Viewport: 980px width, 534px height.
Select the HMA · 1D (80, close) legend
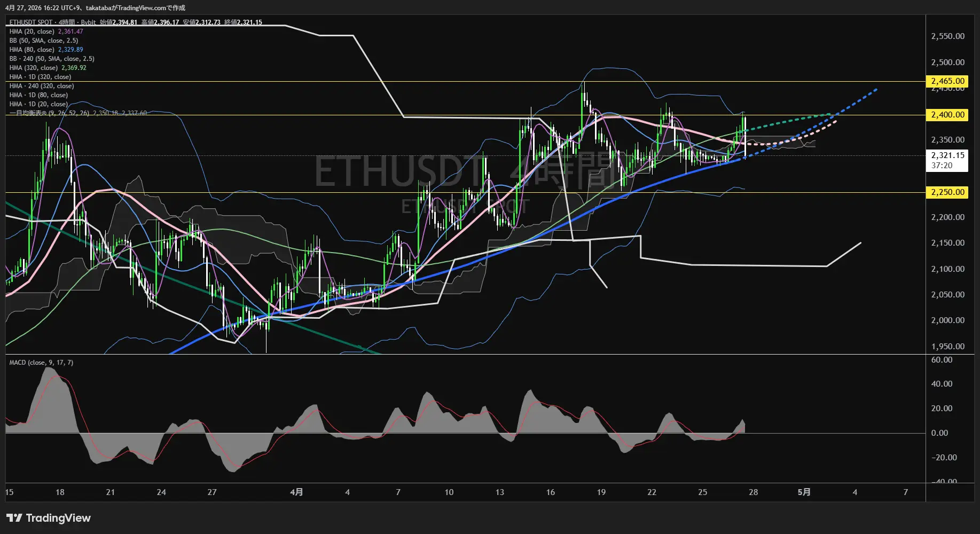(x=38, y=95)
